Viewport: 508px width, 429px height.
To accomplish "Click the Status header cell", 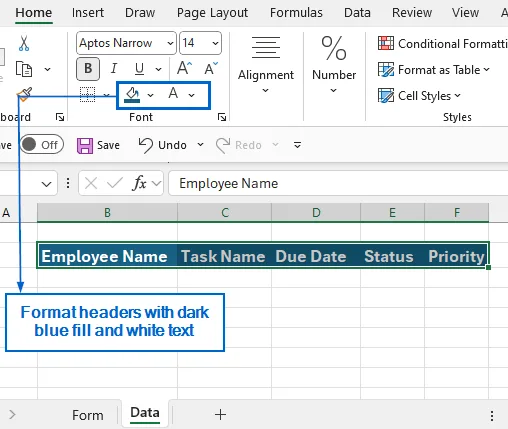I will tap(392, 256).
